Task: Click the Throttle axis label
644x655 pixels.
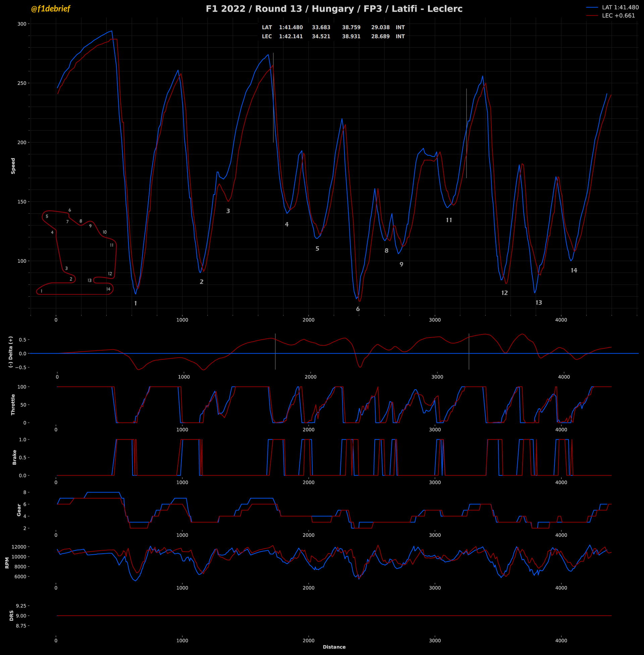Action: point(13,405)
